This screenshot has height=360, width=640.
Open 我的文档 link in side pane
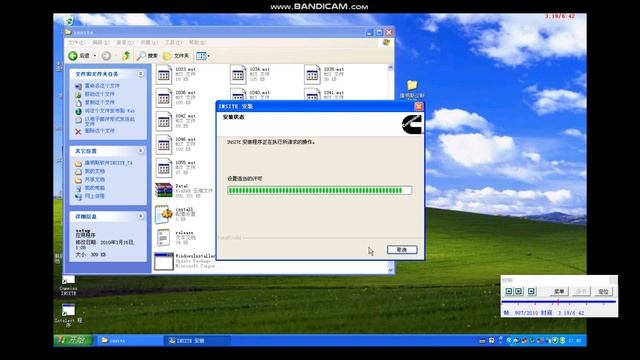pyautogui.click(x=95, y=171)
